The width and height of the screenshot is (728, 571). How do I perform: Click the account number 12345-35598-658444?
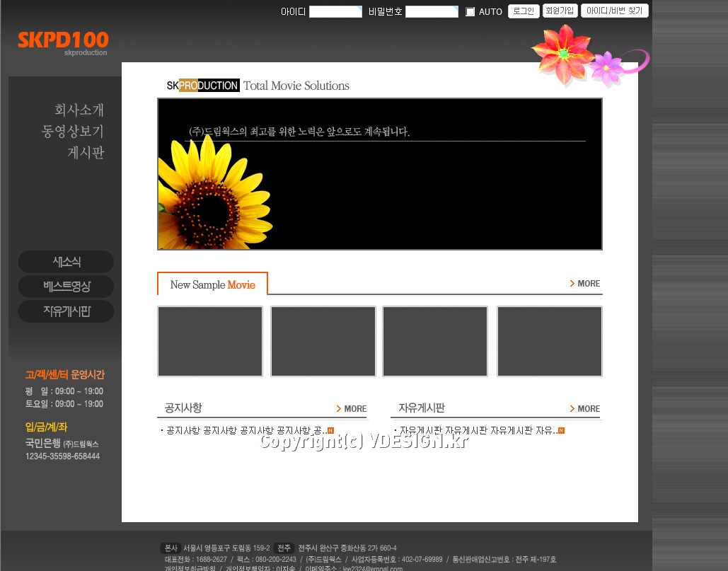click(63, 456)
